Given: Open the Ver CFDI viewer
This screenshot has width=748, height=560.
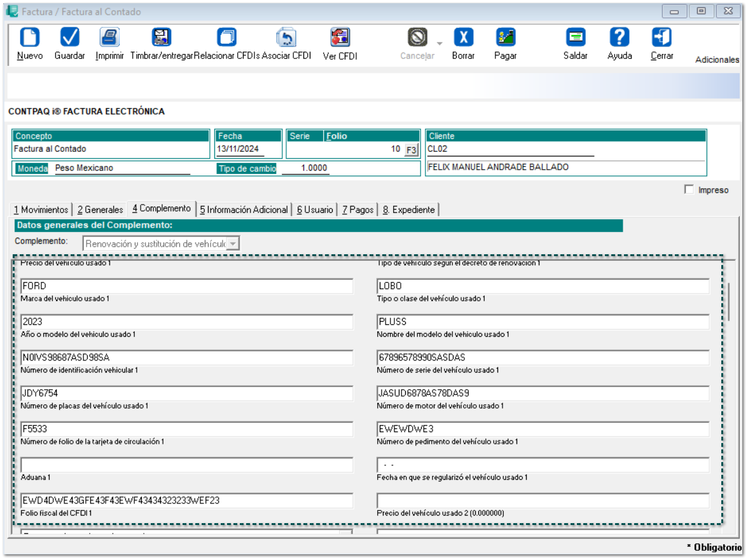Looking at the screenshot, I should [x=340, y=38].
